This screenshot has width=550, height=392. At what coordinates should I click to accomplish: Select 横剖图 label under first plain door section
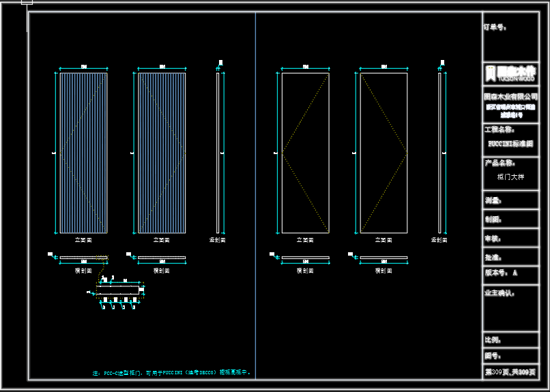(x=305, y=271)
